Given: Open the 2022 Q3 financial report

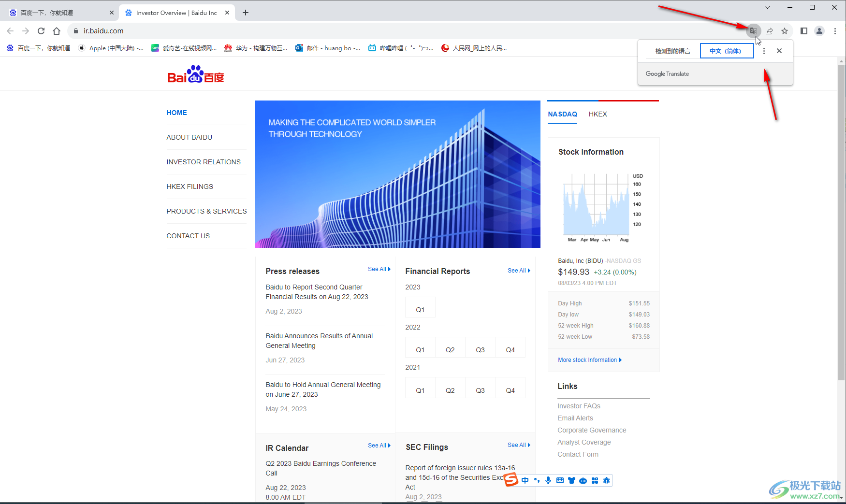Looking at the screenshot, I should point(480,348).
